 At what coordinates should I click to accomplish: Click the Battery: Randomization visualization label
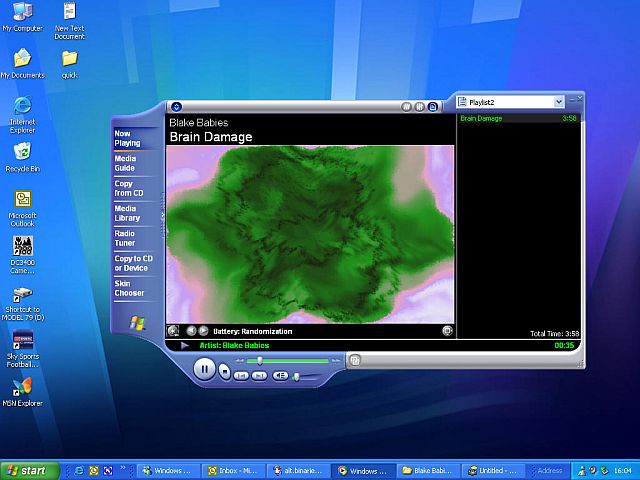click(x=253, y=331)
